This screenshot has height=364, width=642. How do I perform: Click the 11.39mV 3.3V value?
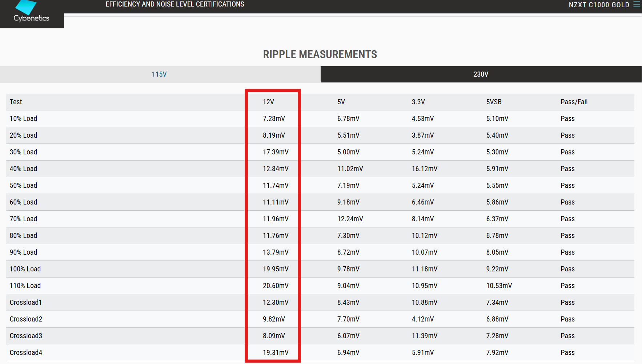click(425, 336)
